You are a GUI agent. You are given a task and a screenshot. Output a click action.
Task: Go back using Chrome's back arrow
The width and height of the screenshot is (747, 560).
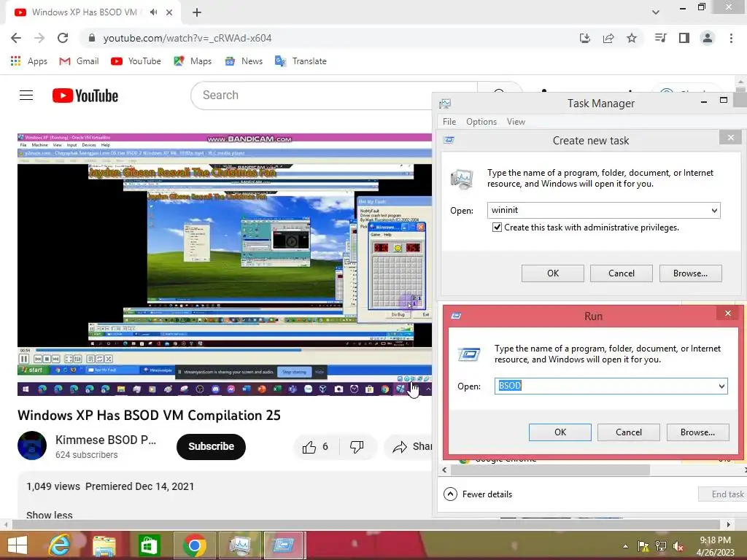[16, 38]
